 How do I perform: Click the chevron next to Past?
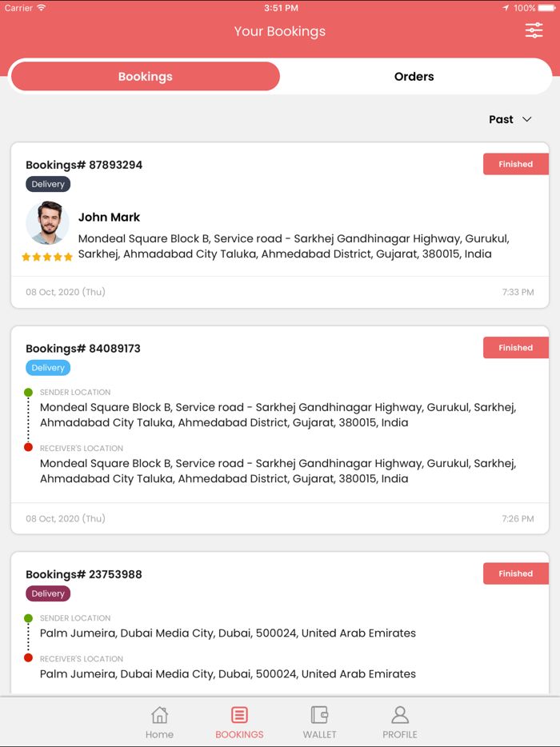pyautogui.click(x=527, y=119)
